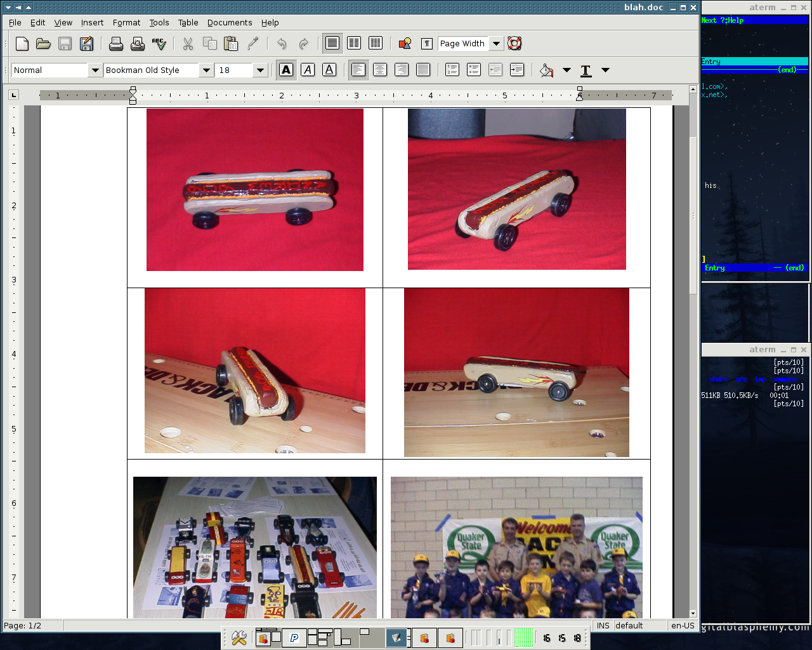Select the feather quill task in panel
This screenshot has width=812, height=650.
point(398,638)
